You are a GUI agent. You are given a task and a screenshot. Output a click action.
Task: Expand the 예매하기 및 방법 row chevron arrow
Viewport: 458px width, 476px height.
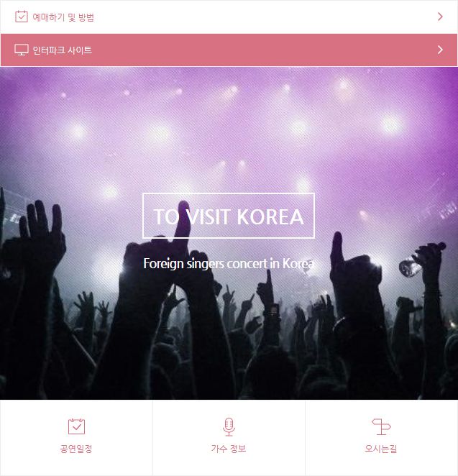(x=440, y=17)
